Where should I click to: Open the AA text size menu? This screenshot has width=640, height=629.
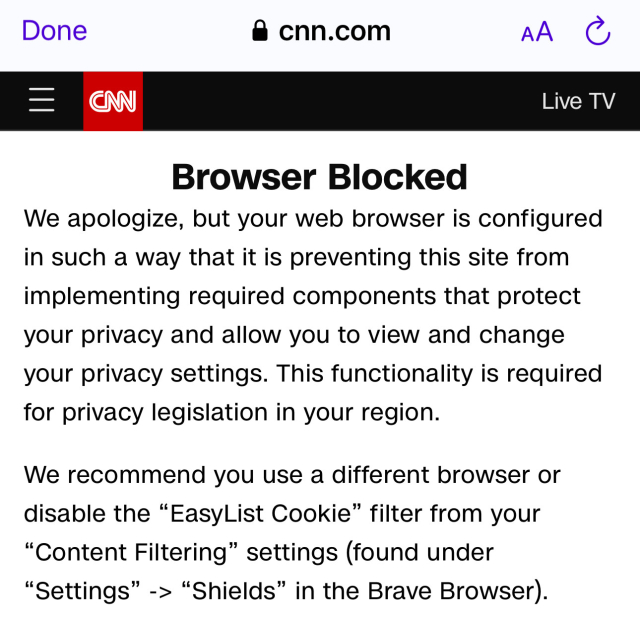point(537,32)
